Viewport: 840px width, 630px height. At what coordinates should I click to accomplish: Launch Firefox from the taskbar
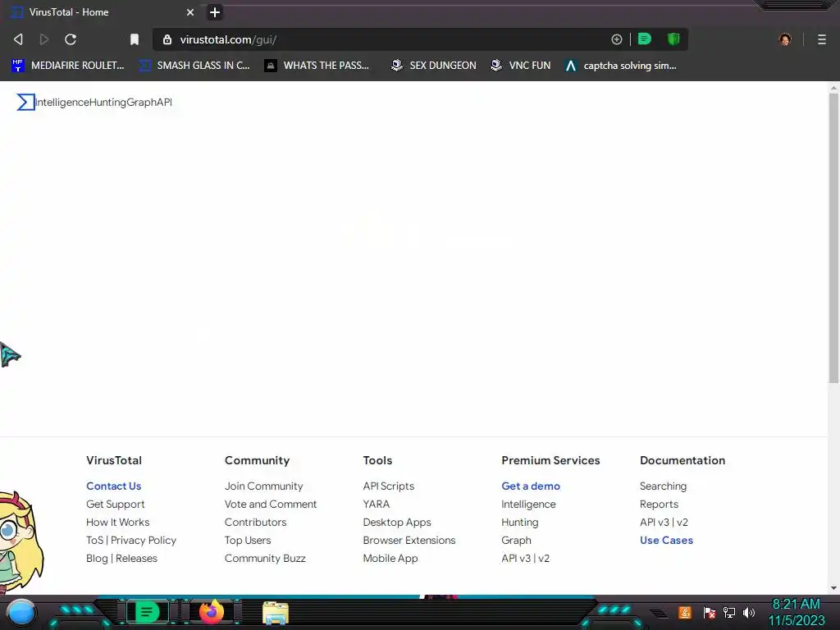212,612
